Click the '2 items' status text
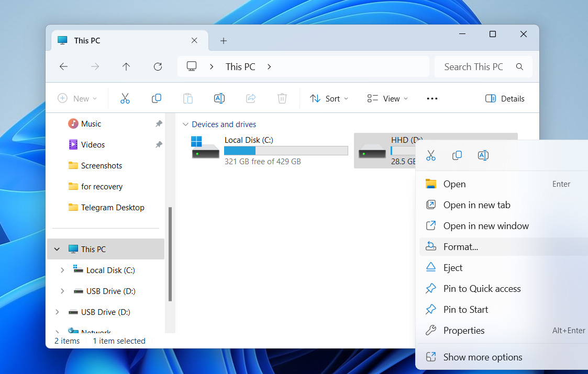The image size is (588, 374). coord(67,341)
